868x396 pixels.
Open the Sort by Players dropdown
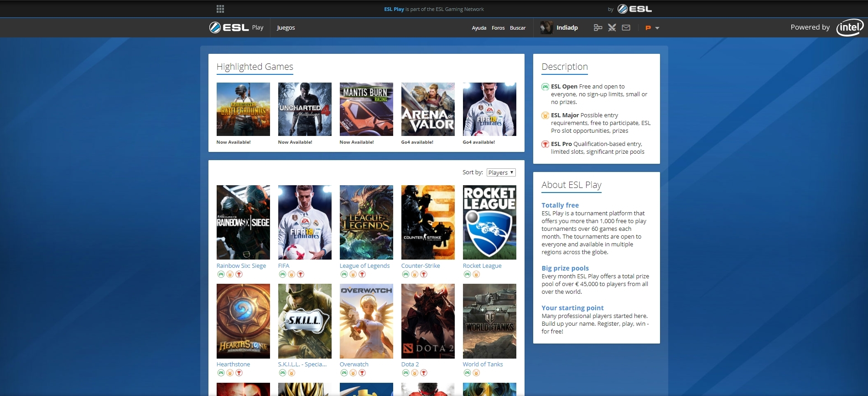point(501,172)
